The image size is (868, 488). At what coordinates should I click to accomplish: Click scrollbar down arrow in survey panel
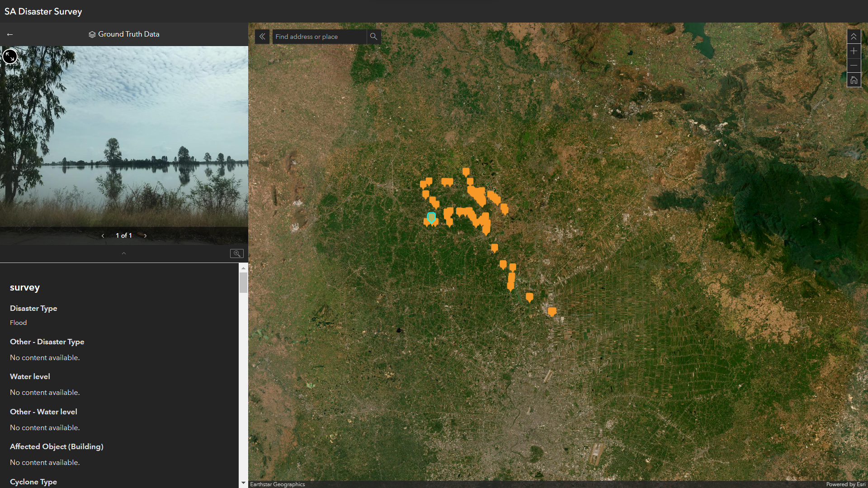pos(243,483)
